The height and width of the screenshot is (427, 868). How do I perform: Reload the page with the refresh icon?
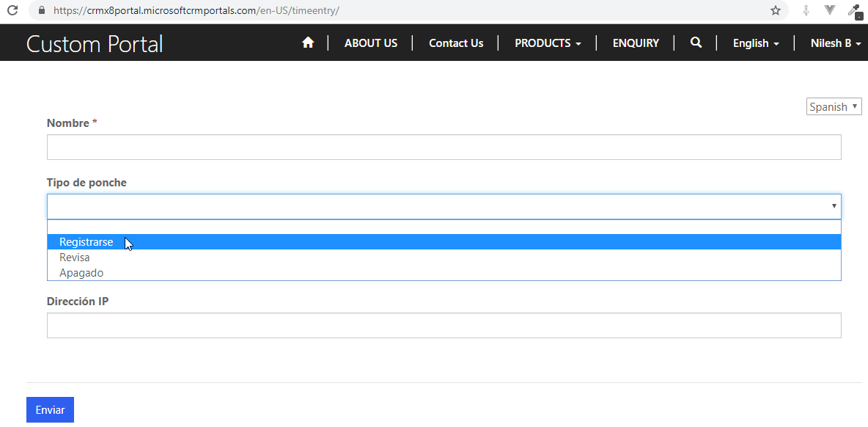(x=12, y=11)
